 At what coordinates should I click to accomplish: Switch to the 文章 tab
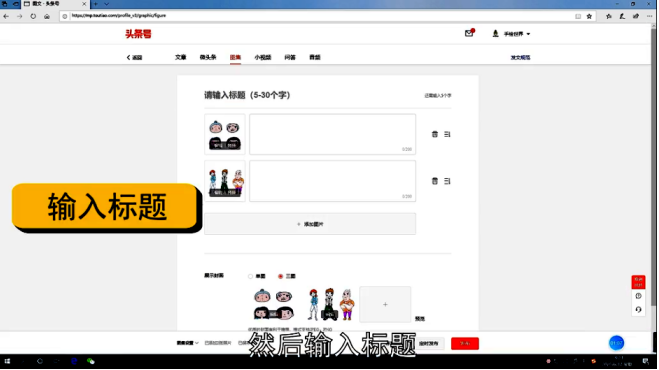[x=180, y=57]
